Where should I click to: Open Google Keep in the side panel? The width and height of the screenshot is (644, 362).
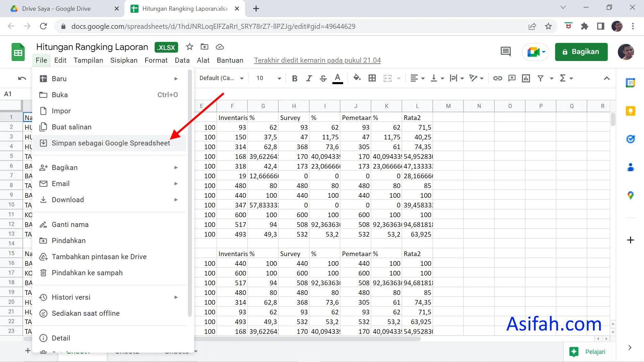[x=630, y=111]
